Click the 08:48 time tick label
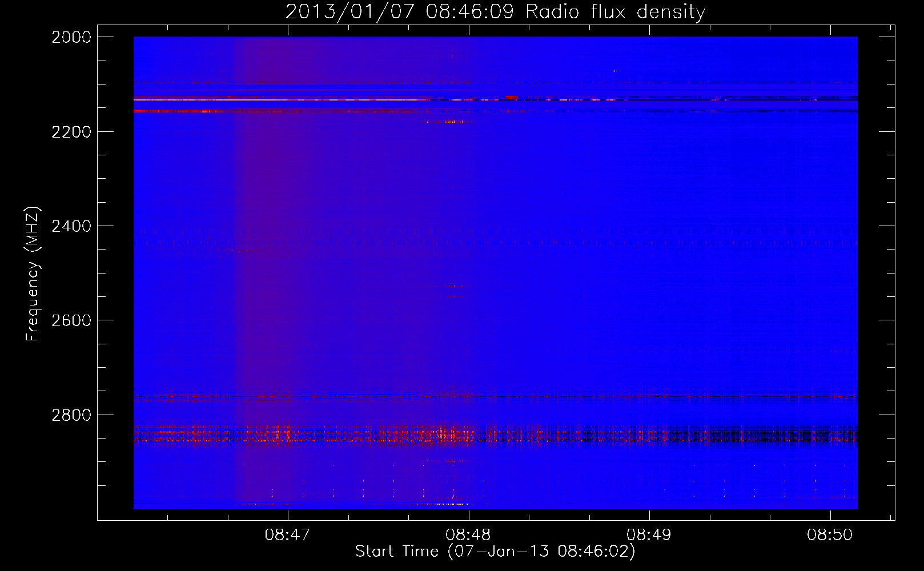The width and height of the screenshot is (924, 571). 469,534
